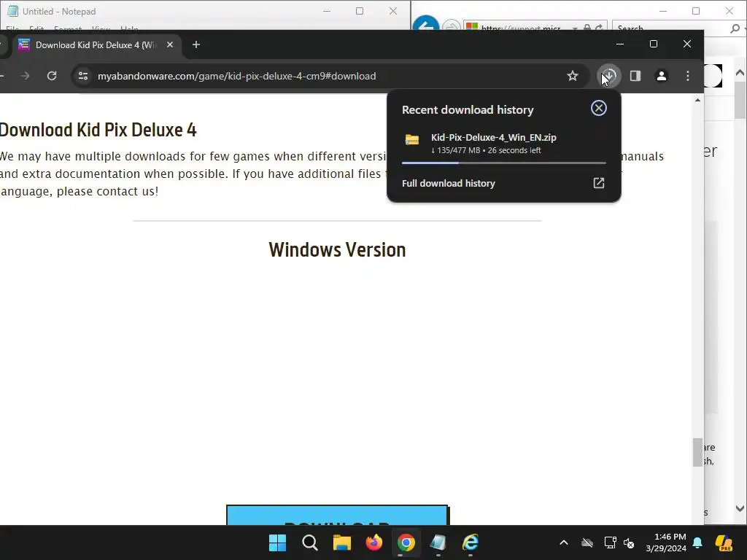This screenshot has height=560, width=747.
Task: Click the page scroll-up arrow in Chrome
Action: pos(697,100)
